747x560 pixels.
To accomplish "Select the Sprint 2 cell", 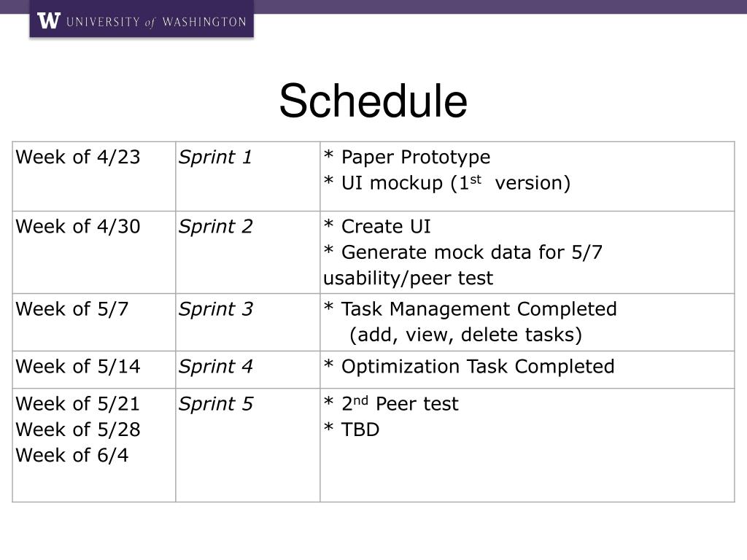I will (x=216, y=227).
